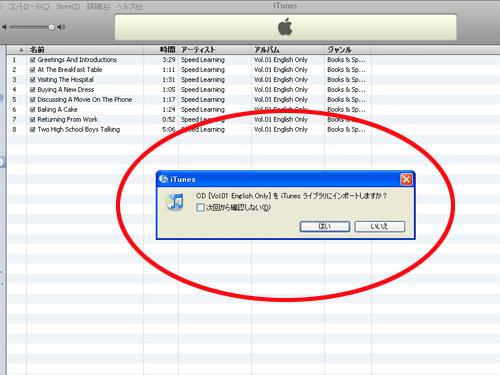Click the 1:11 duration cell
Image resolution: width=500 pixels, height=375 pixels.
pyautogui.click(x=169, y=70)
